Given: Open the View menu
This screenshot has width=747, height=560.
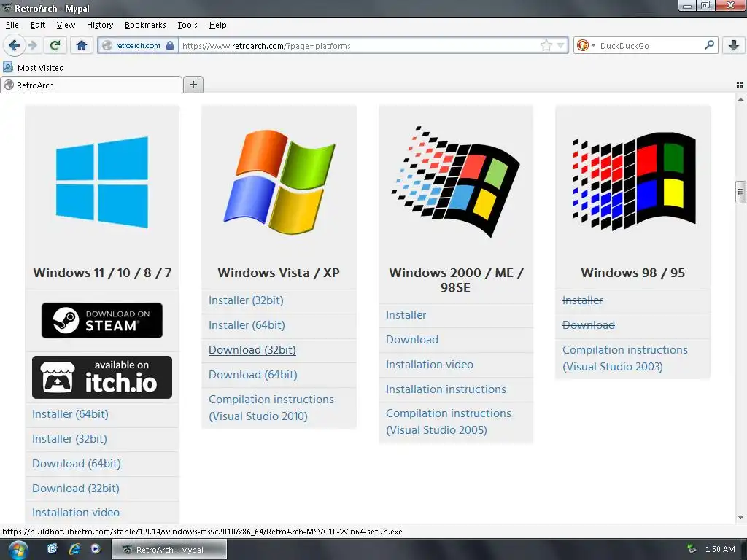Looking at the screenshot, I should click(66, 25).
